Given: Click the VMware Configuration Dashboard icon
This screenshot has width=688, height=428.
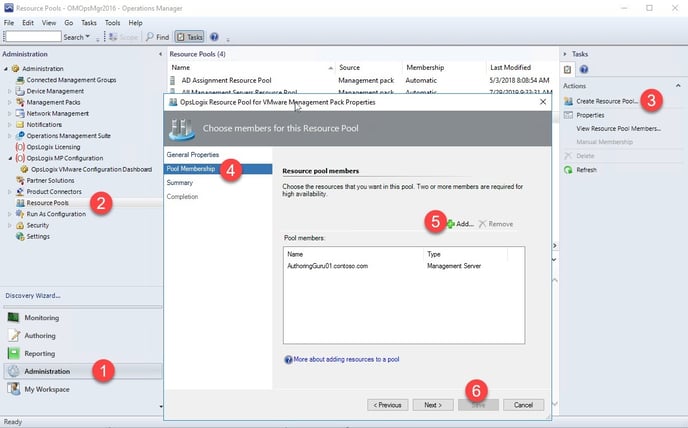Looking at the screenshot, I should 25,169.
